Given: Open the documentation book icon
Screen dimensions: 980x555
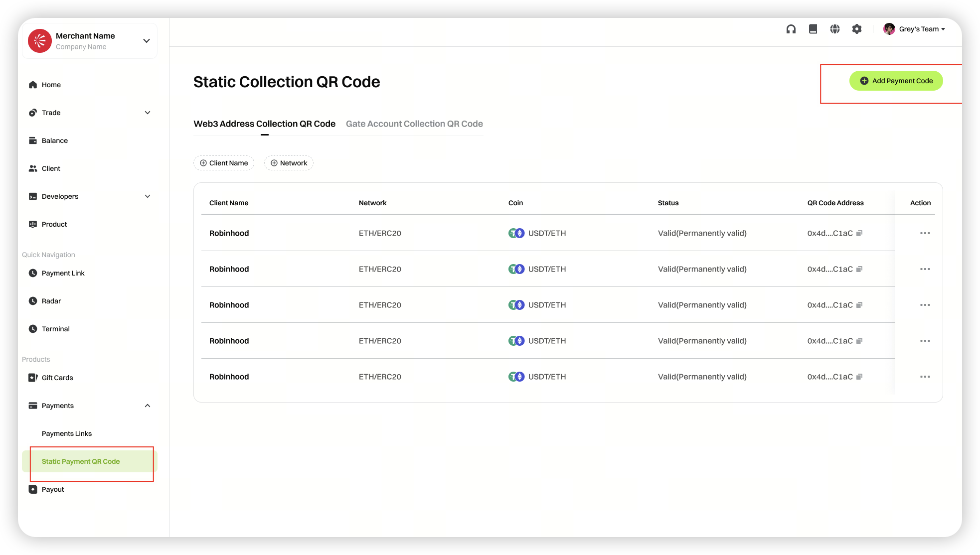Looking at the screenshot, I should click(x=813, y=29).
